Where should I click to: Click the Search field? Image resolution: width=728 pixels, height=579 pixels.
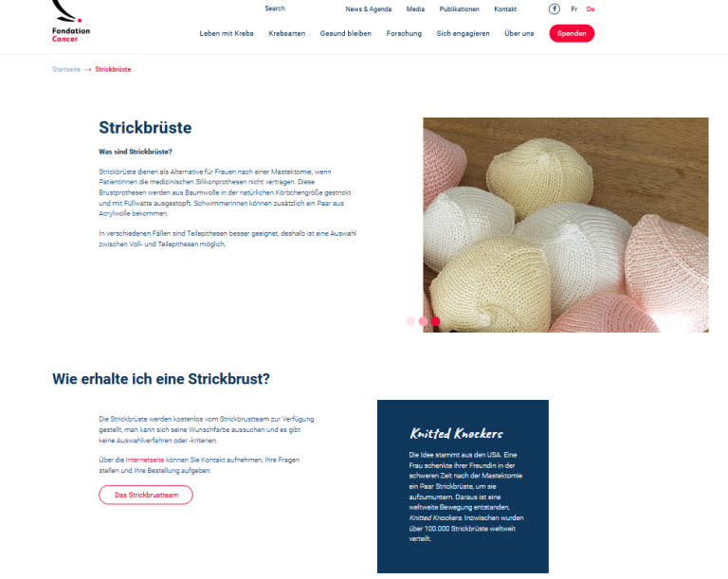point(275,9)
